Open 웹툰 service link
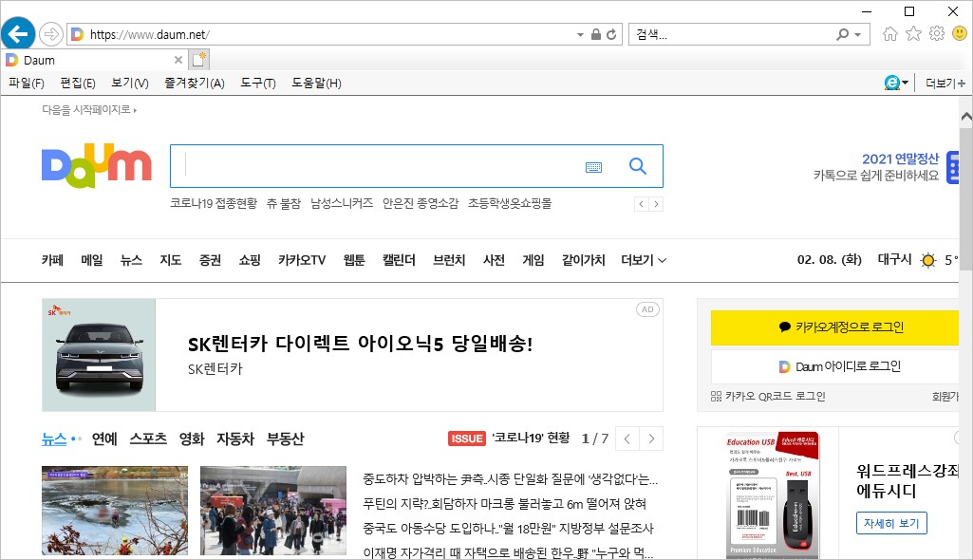Screen dimensions: 973x560 coord(354,260)
